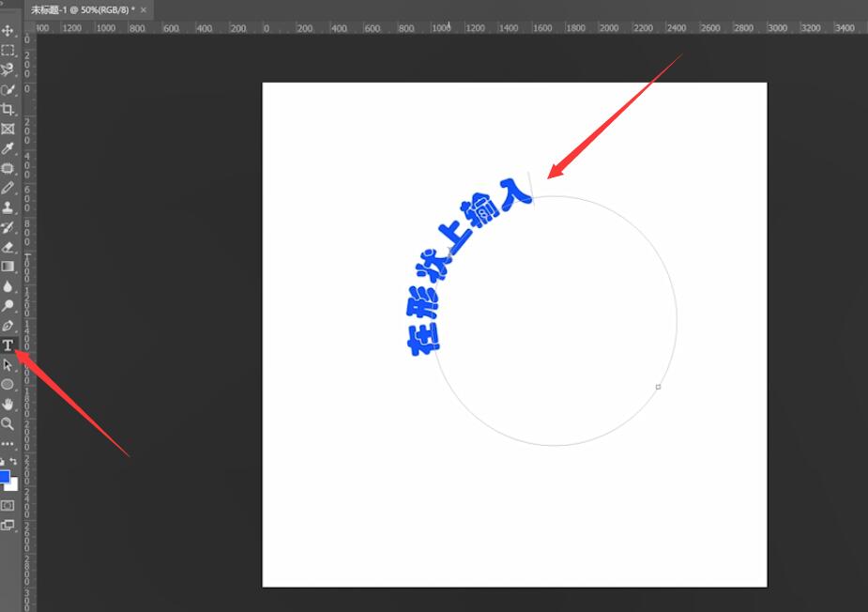Select the Rectangular Marquee tool

click(8, 51)
